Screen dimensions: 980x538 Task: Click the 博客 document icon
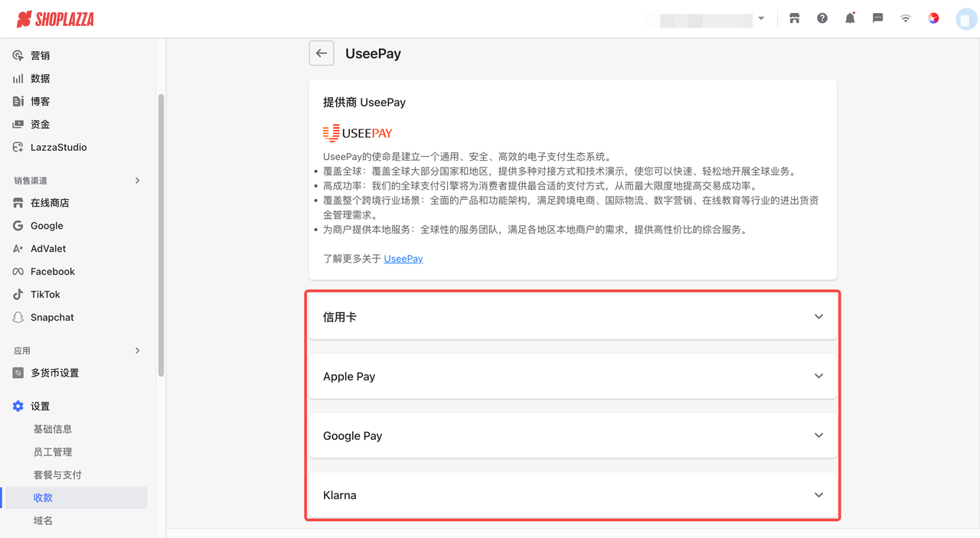(x=18, y=102)
